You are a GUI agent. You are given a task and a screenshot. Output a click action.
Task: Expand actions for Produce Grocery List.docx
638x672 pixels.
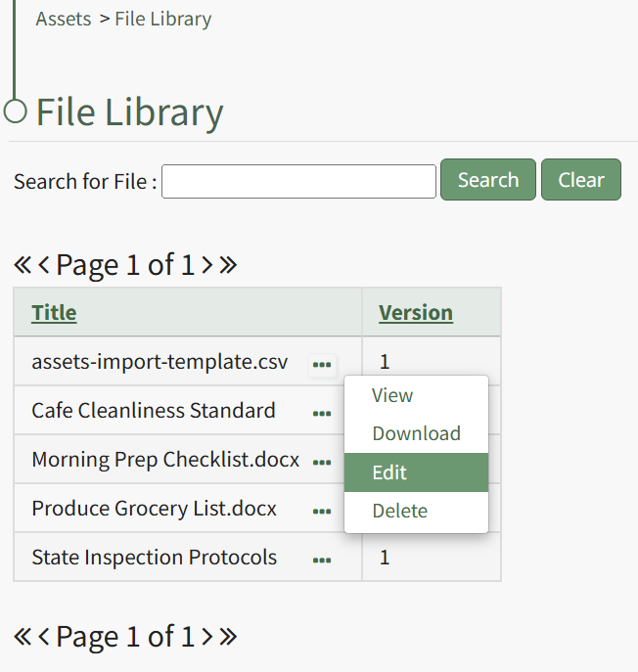[x=321, y=512]
